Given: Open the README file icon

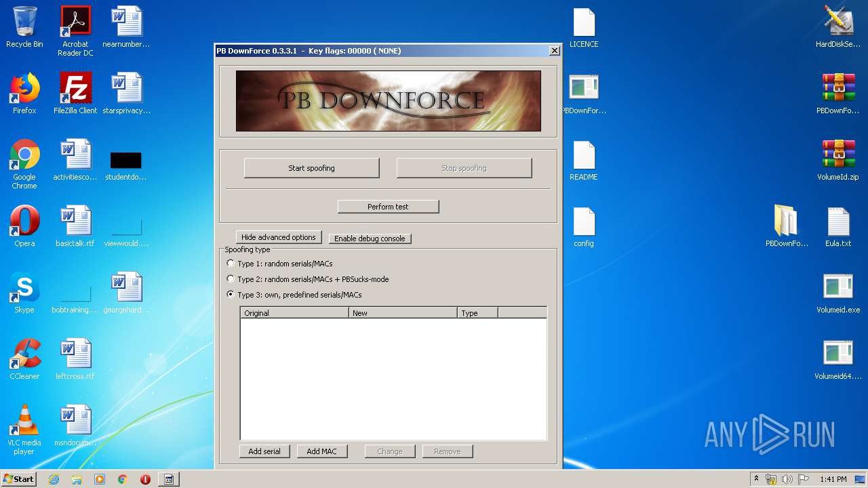Looking at the screenshot, I should (x=584, y=160).
